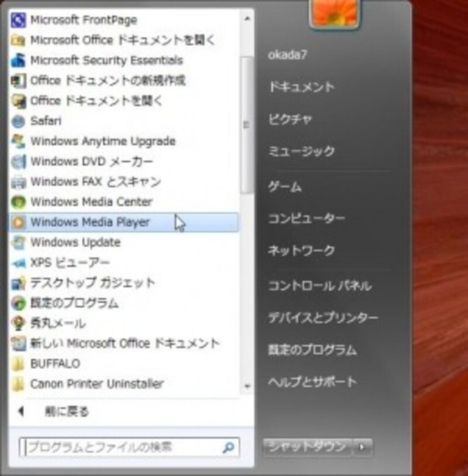Click the user account flower picture

point(334,13)
